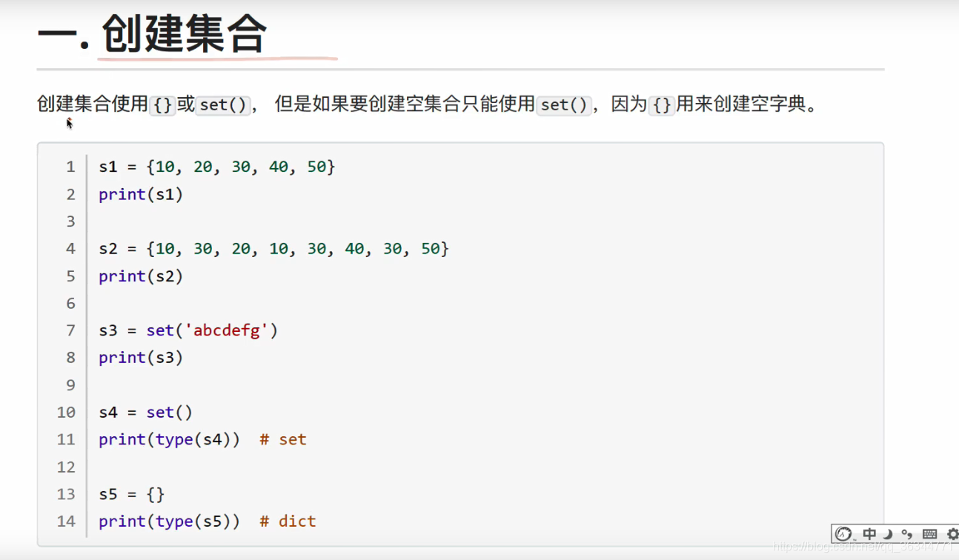Click line number 10 in the gutter
Screen dimensions: 959x560
click(67, 412)
